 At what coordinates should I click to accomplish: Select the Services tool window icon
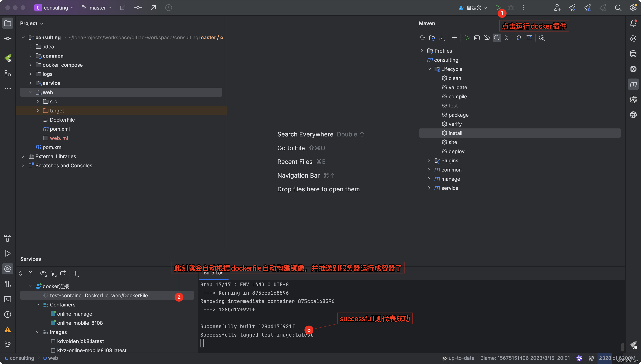pos(7,269)
